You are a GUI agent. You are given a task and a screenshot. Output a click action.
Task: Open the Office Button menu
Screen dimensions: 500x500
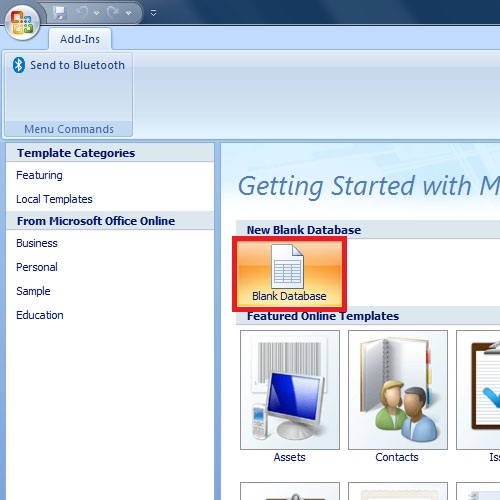(x=22, y=22)
